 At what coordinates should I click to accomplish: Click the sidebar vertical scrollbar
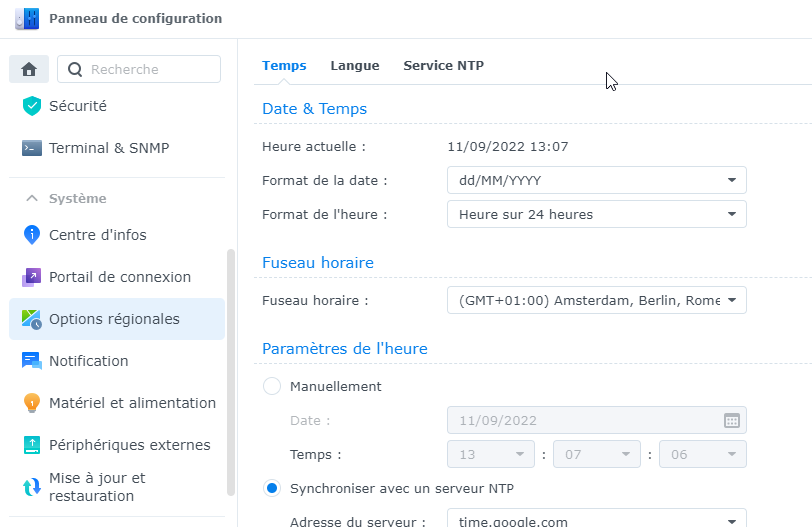click(231, 373)
